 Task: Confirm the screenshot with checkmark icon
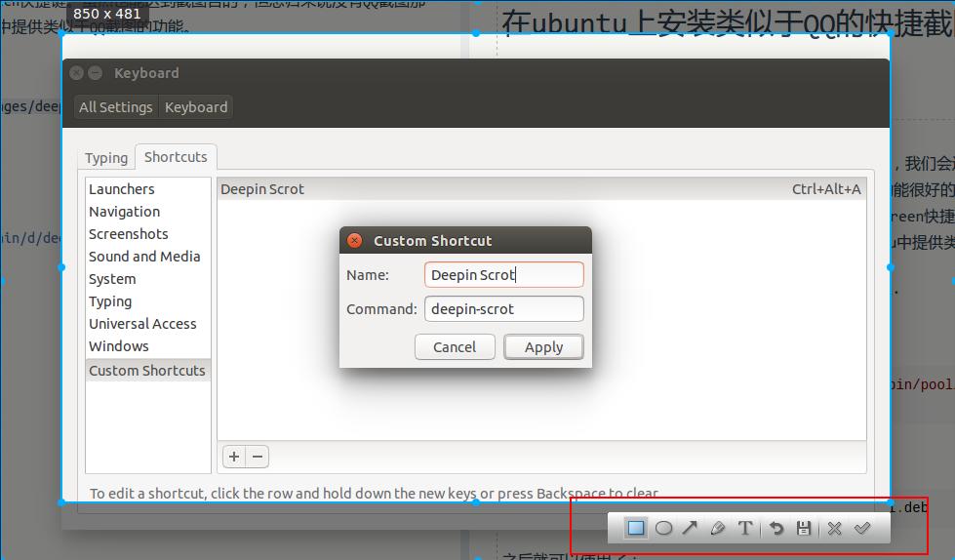tap(862, 528)
